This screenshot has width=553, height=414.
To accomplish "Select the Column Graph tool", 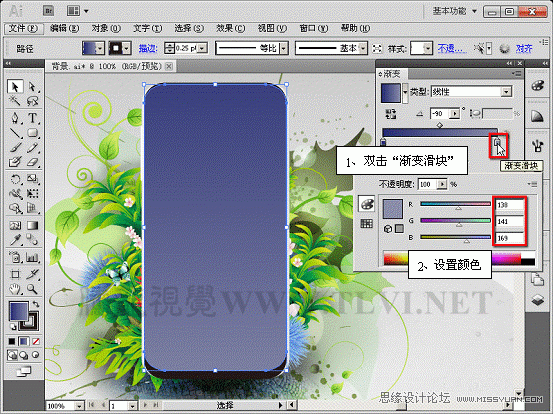I will click(x=32, y=257).
